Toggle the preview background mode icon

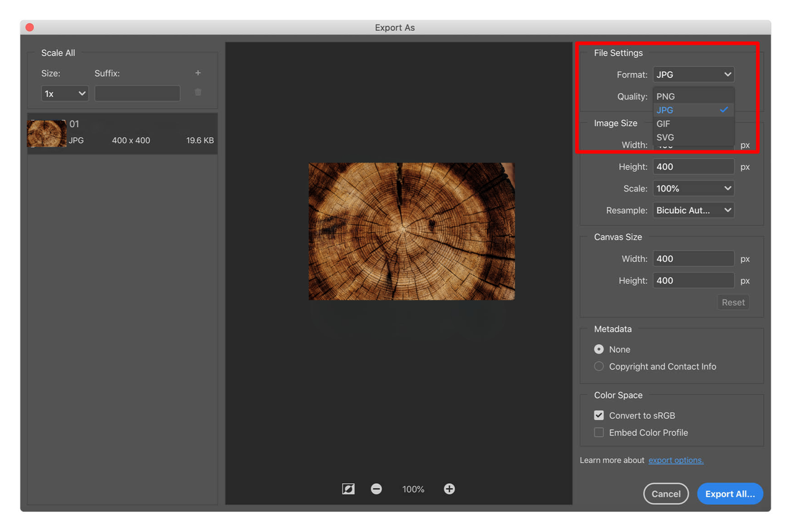[x=348, y=488]
